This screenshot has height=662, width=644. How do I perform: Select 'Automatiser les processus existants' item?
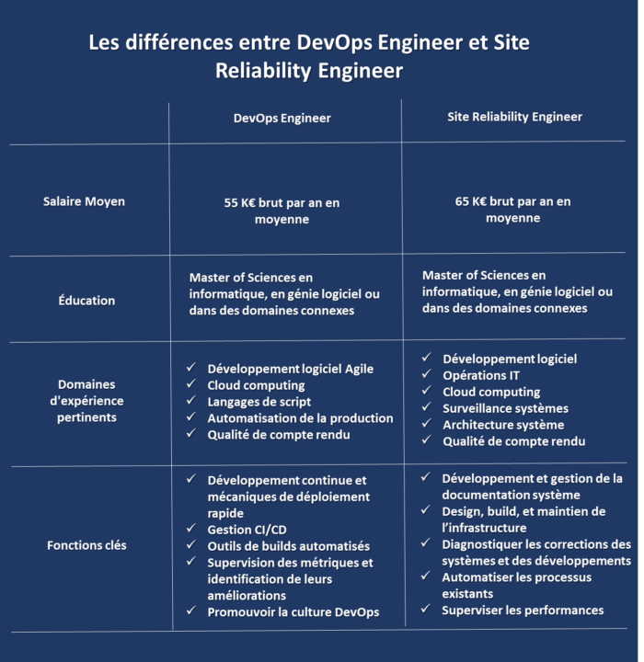pyautogui.click(x=516, y=585)
